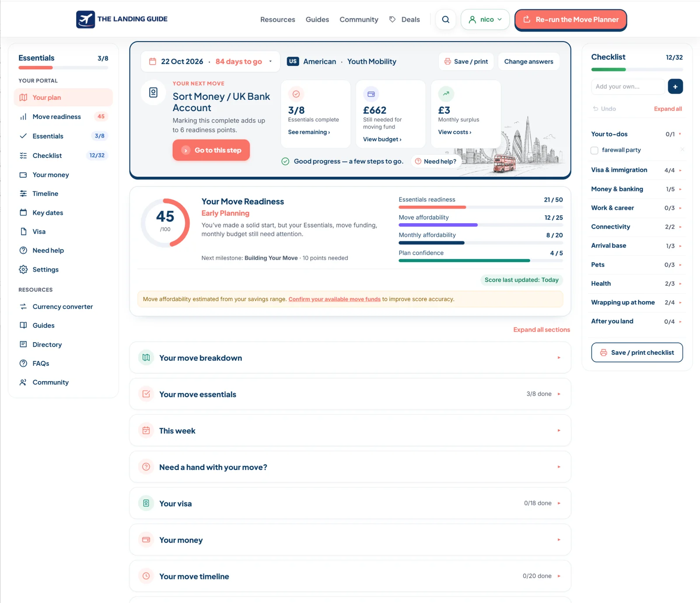The image size is (700, 603).
Task: Click the Your money wallet icon in sidebar
Action: click(23, 175)
